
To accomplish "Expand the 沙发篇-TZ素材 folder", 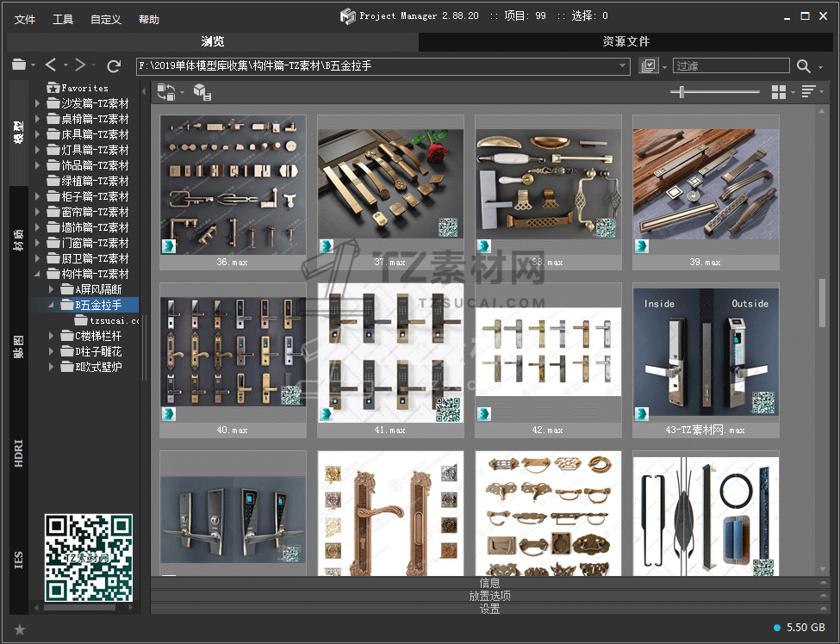I will (x=38, y=103).
